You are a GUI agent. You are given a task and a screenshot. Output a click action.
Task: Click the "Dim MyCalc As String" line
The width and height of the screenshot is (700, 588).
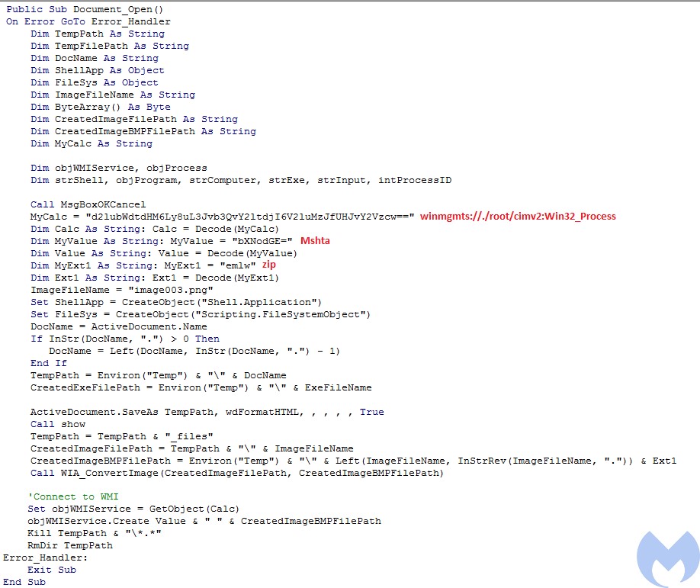(x=91, y=143)
